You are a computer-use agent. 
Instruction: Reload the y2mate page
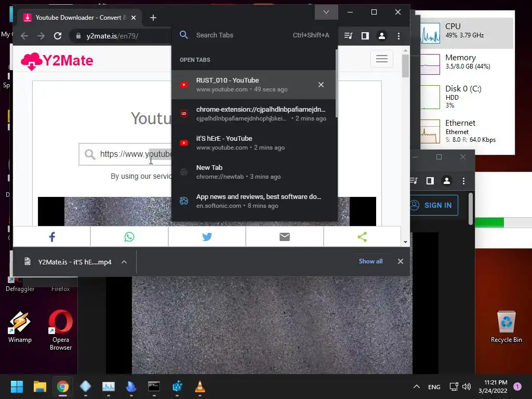coord(58,36)
